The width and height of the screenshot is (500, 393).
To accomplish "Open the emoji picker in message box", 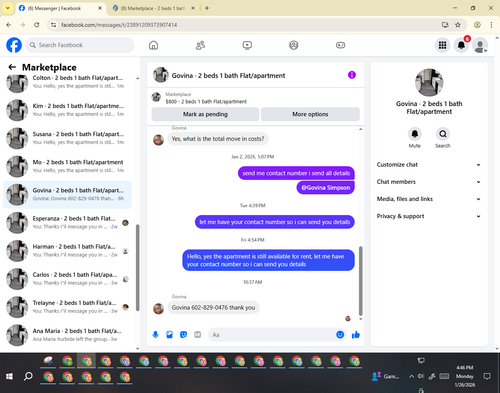I will [x=340, y=334].
